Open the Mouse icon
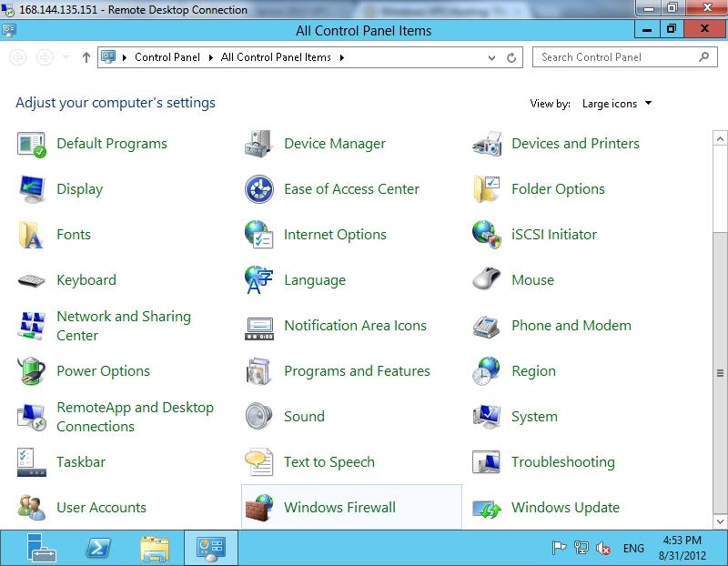Screen dimensions: 728x566 click(487, 278)
